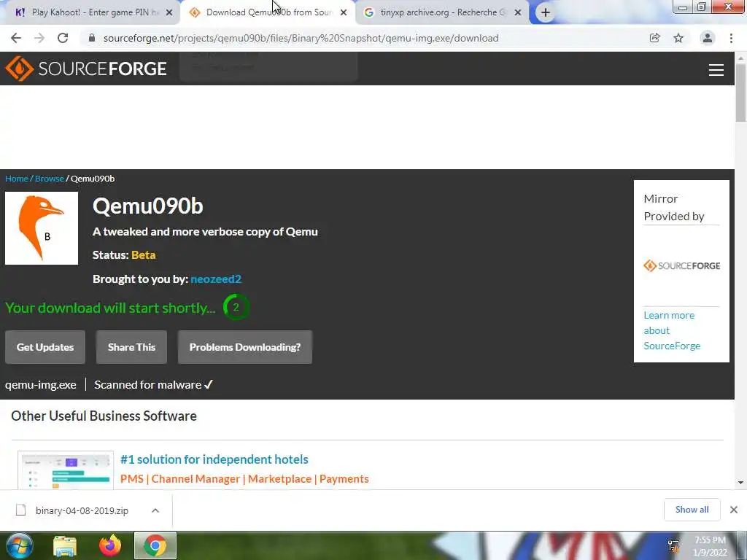Click the browser forward arrow
Image resolution: width=747 pixels, height=560 pixels.
39,38
